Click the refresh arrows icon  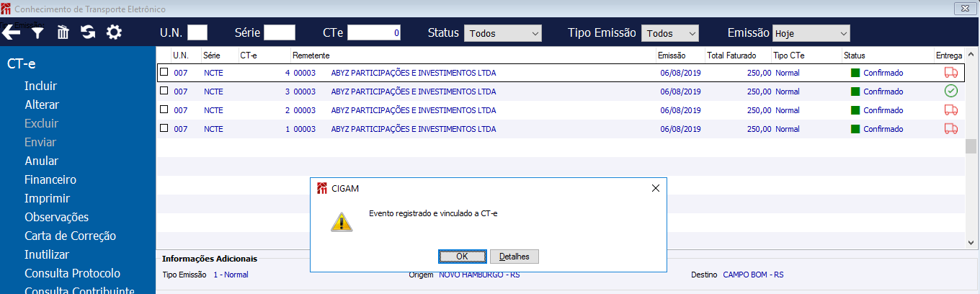click(88, 32)
